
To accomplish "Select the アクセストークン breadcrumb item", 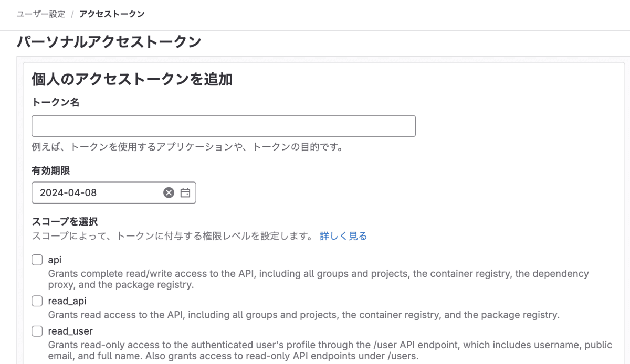I will click(x=112, y=15).
